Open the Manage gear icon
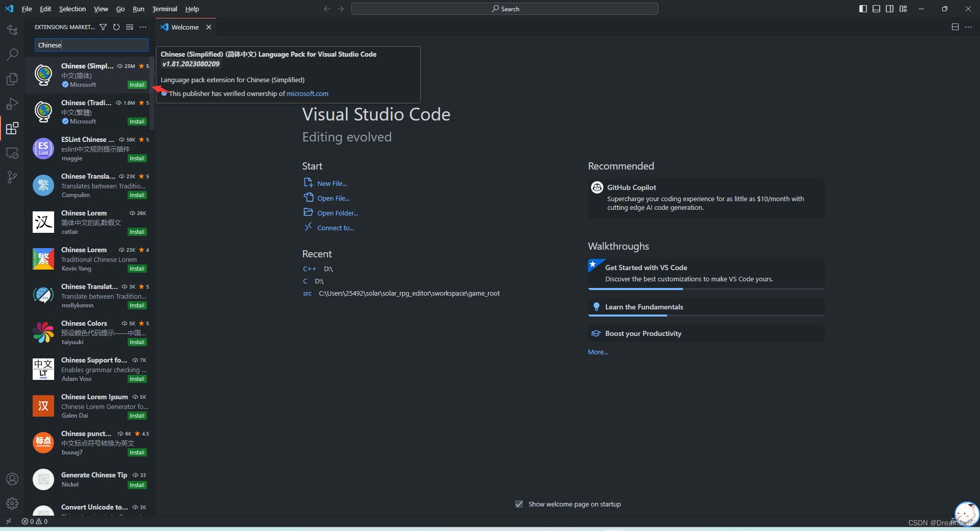The height and width of the screenshot is (531, 980). pos(12,503)
